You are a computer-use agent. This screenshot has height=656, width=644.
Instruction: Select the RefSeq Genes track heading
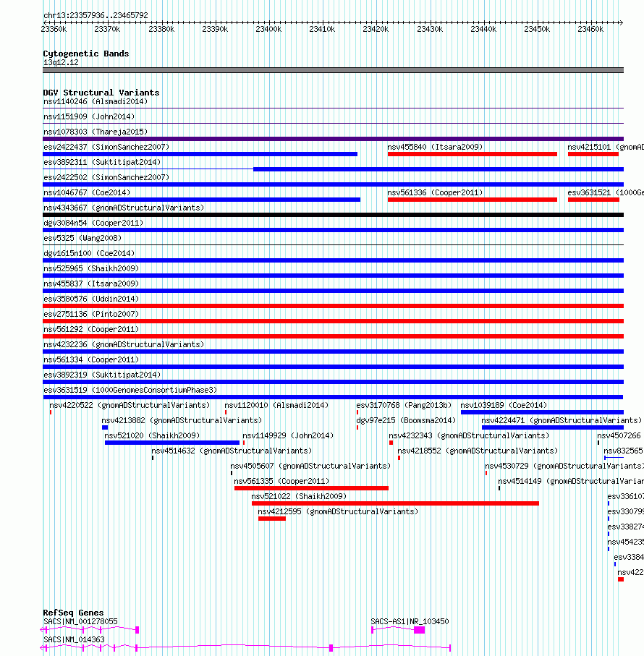click(x=73, y=613)
